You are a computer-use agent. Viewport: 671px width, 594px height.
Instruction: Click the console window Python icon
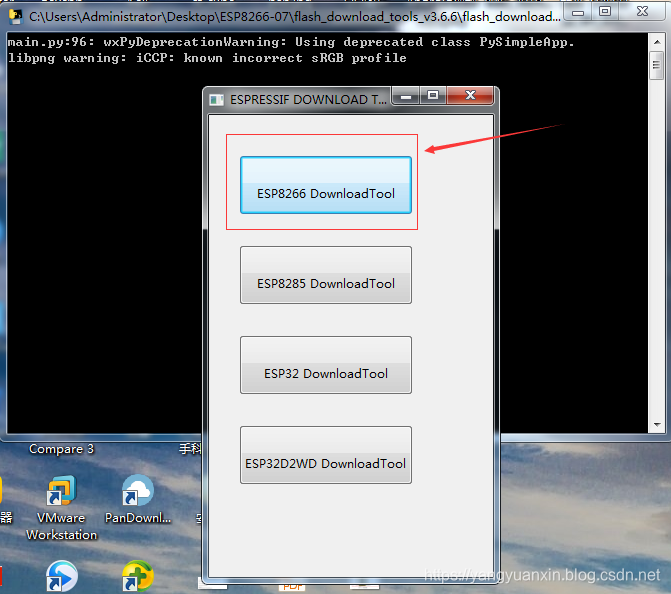click(16, 17)
